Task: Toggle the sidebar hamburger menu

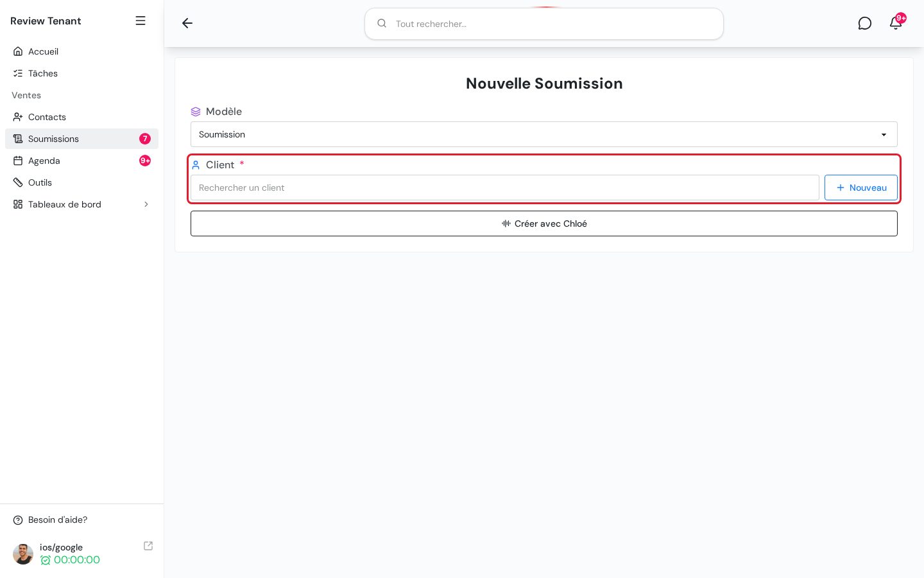Action: (141, 21)
